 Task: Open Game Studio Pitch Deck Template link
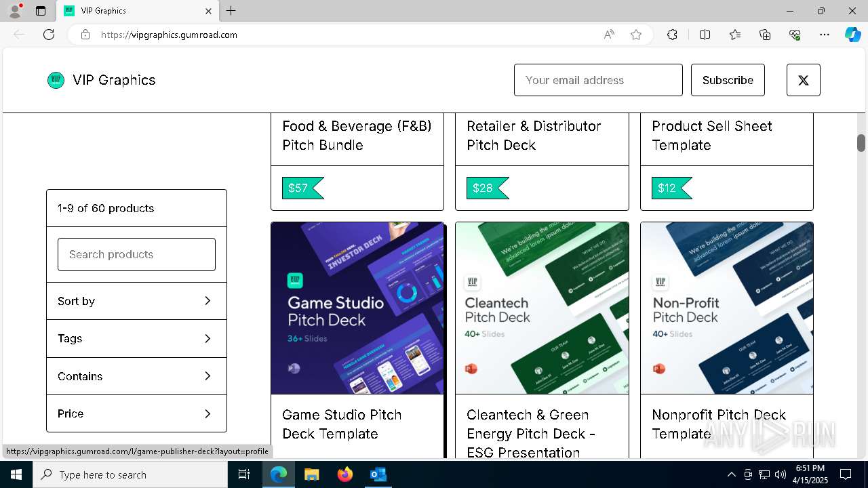point(342,424)
